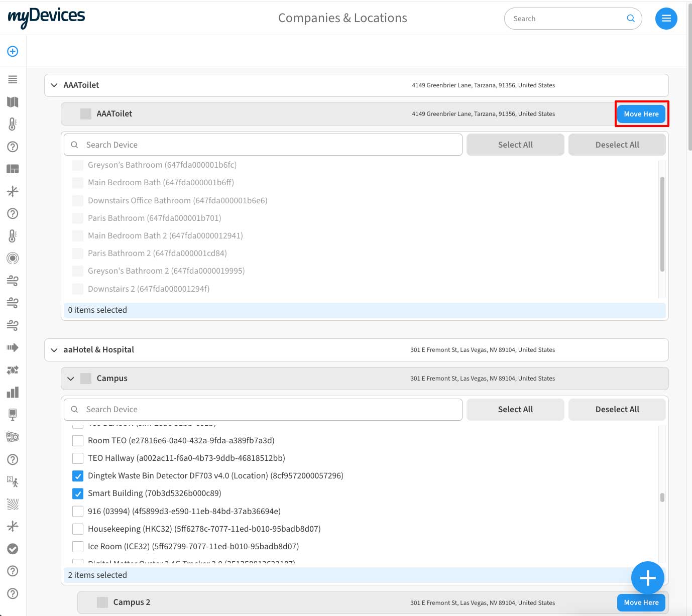
Task: Click inside the Search Device field
Action: (262, 145)
